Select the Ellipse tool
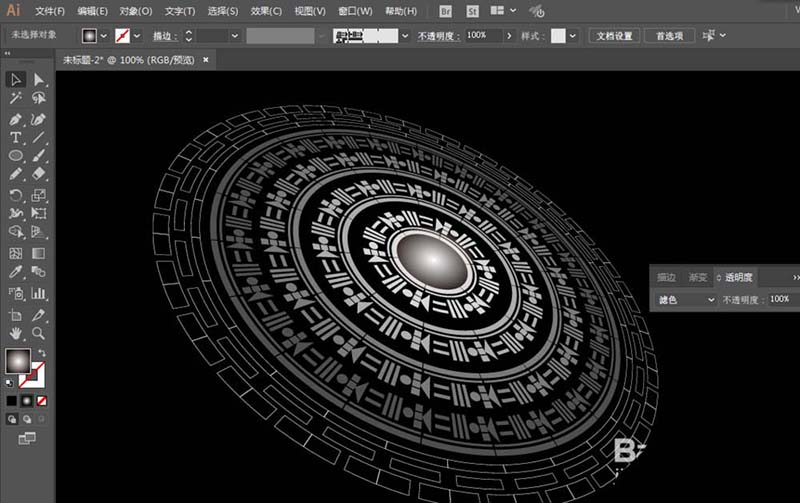 tap(16, 156)
